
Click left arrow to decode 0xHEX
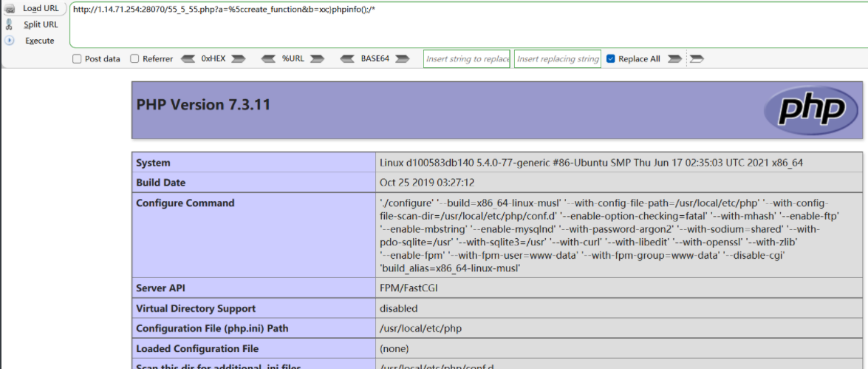click(189, 58)
